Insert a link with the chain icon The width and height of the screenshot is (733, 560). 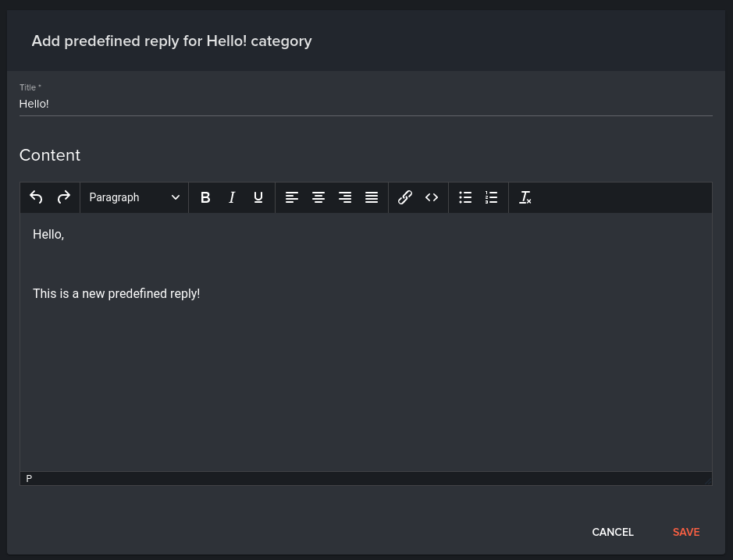pyautogui.click(x=405, y=197)
